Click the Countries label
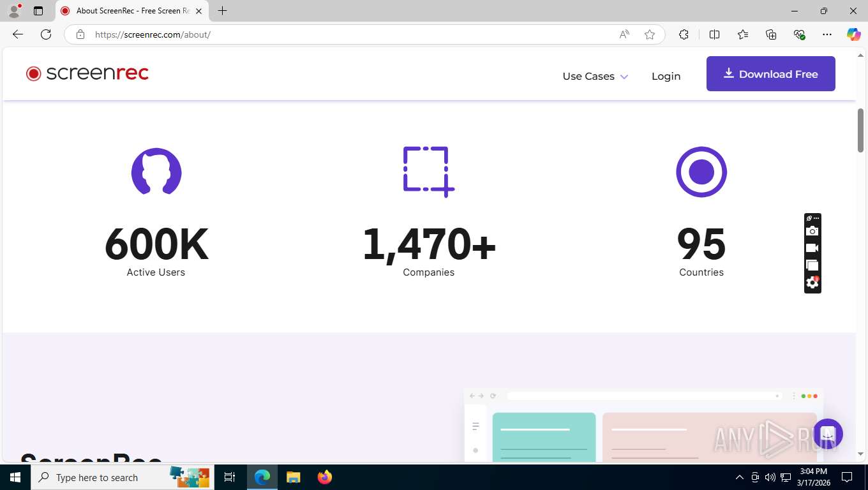 pos(701,272)
